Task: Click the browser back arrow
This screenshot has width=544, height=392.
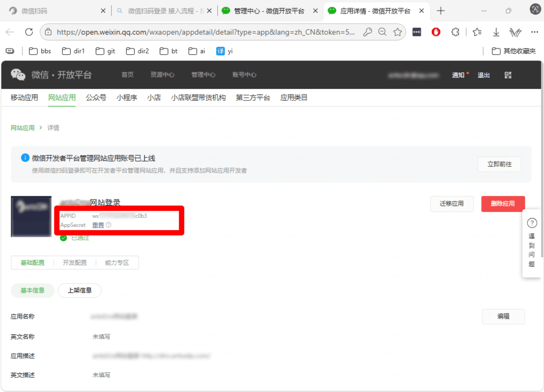Action: point(10,32)
